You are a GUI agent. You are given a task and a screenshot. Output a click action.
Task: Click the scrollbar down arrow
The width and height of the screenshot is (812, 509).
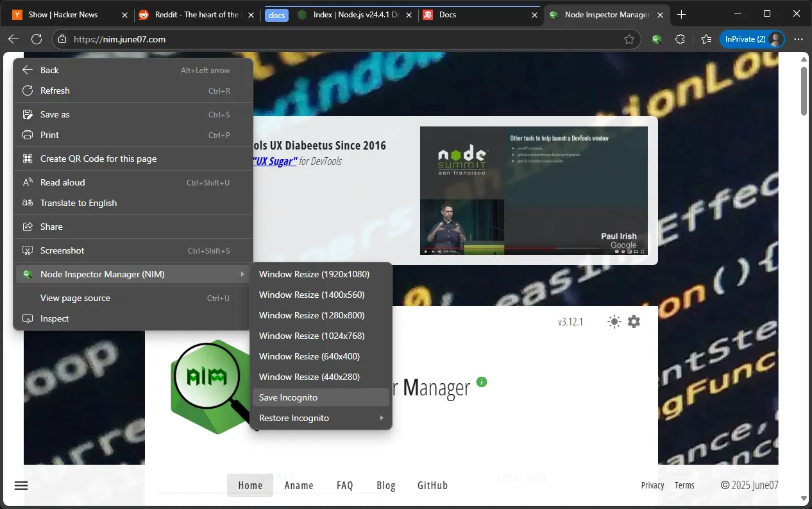point(804,498)
